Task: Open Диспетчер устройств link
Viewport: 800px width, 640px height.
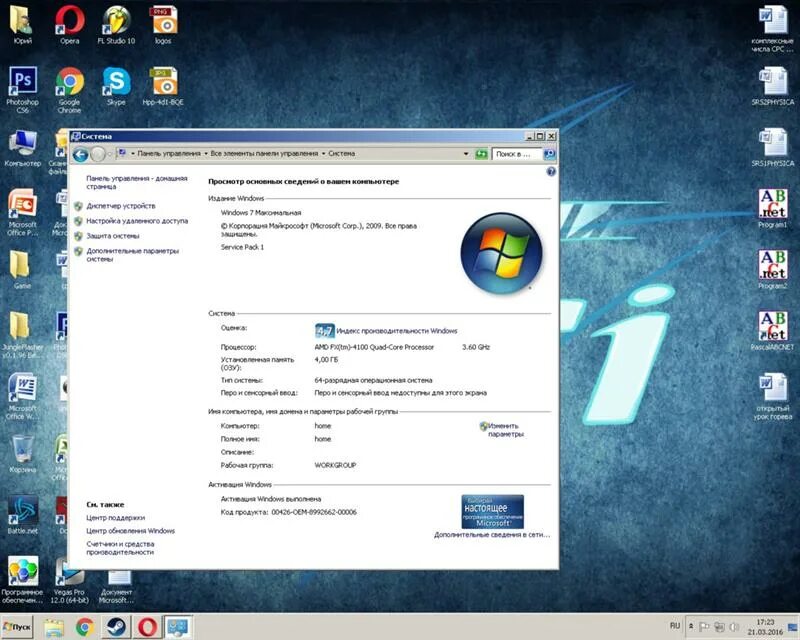Action: (x=121, y=206)
